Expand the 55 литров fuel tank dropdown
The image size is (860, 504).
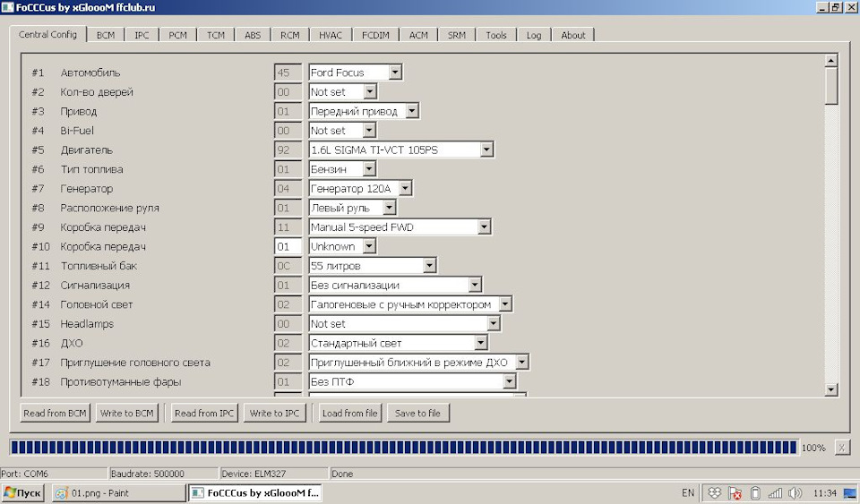pyautogui.click(x=429, y=266)
